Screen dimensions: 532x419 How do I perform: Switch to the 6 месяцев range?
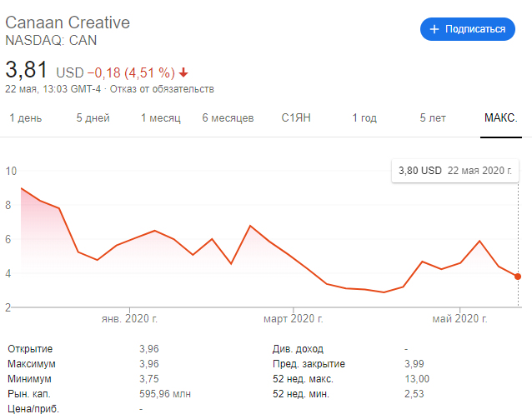tap(228, 118)
